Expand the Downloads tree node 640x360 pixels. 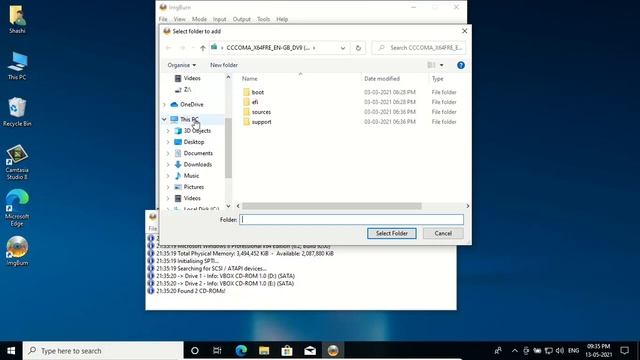(168, 164)
